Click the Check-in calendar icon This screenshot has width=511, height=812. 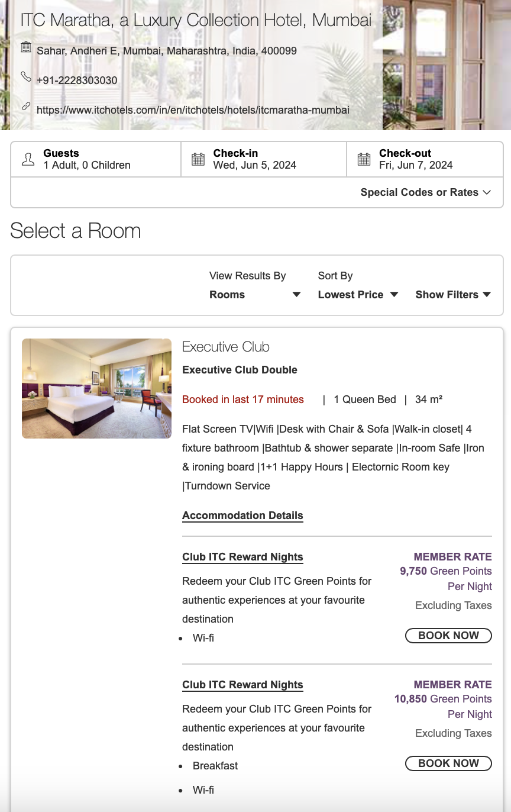(x=198, y=159)
